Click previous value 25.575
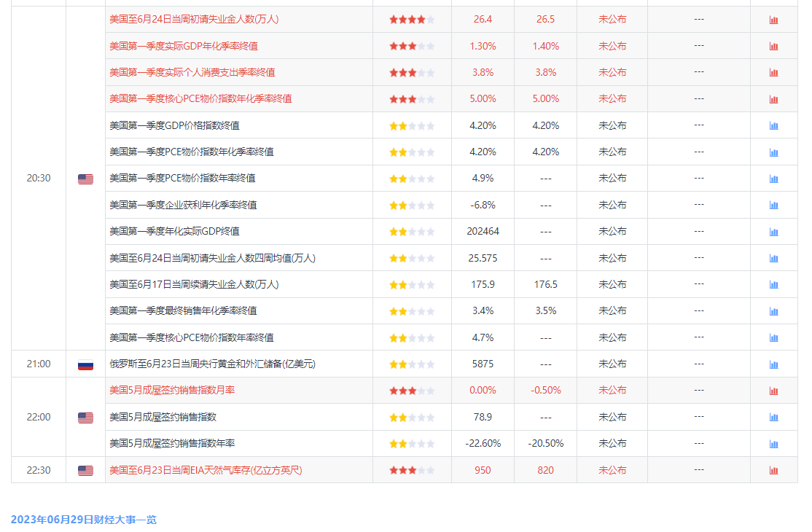 tap(483, 258)
